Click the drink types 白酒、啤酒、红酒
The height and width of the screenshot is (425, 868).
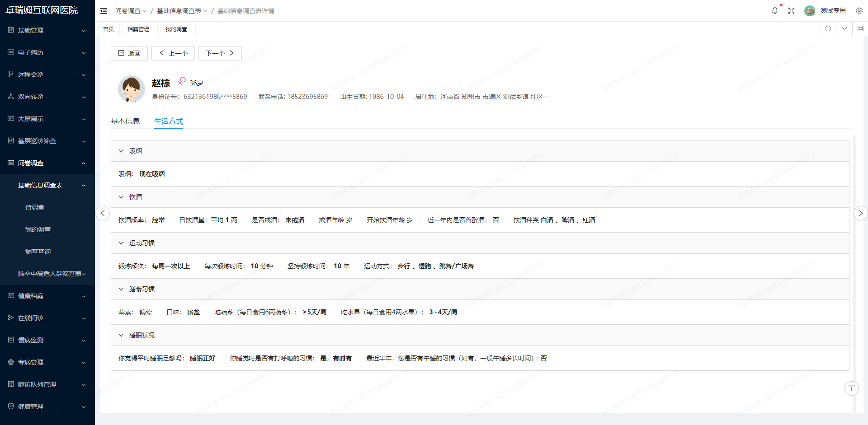click(x=568, y=220)
